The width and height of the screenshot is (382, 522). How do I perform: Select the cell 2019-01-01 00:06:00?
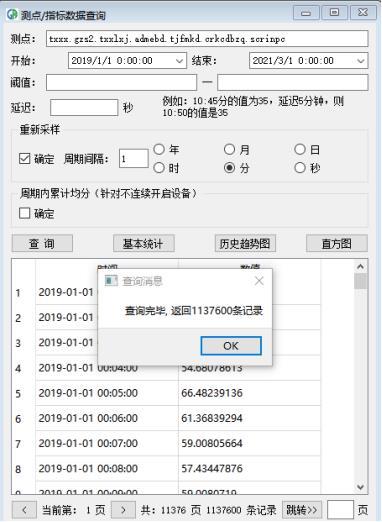(107, 418)
